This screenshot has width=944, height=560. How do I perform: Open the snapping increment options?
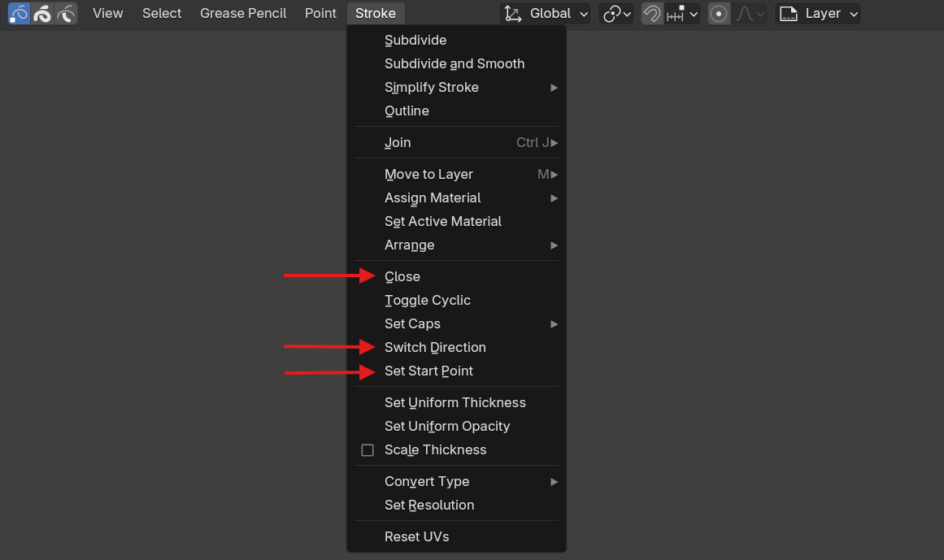682,14
